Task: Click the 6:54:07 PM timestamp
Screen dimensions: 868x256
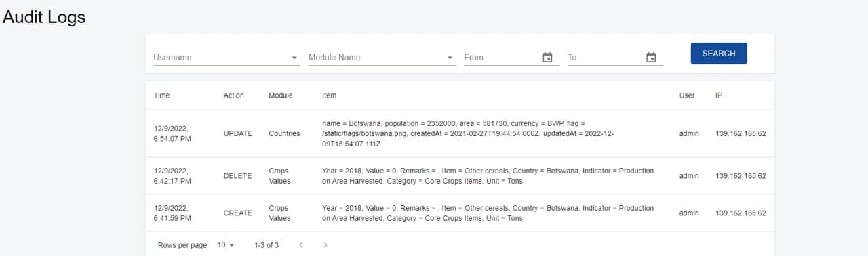Action: 173,139
